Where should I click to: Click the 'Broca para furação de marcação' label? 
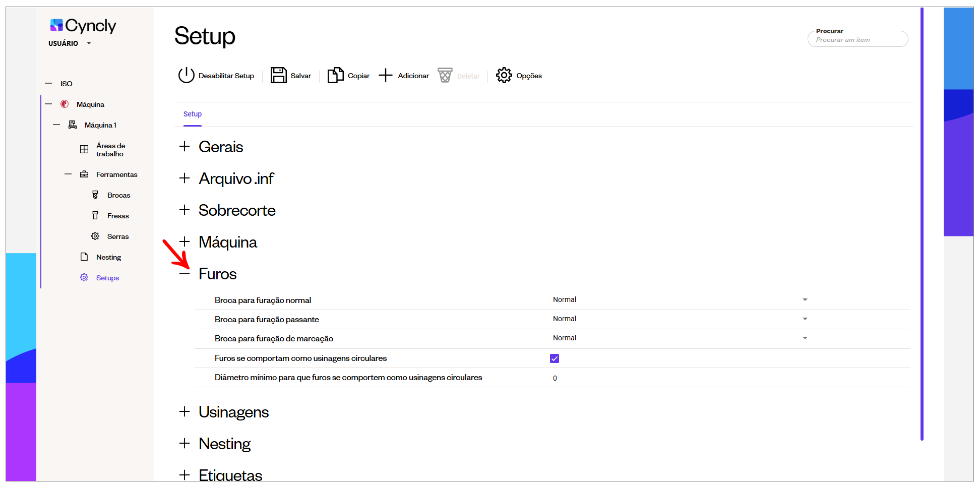[274, 338]
